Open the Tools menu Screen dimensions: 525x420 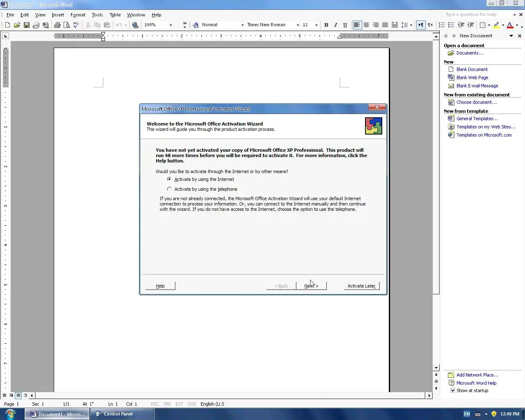(x=97, y=15)
